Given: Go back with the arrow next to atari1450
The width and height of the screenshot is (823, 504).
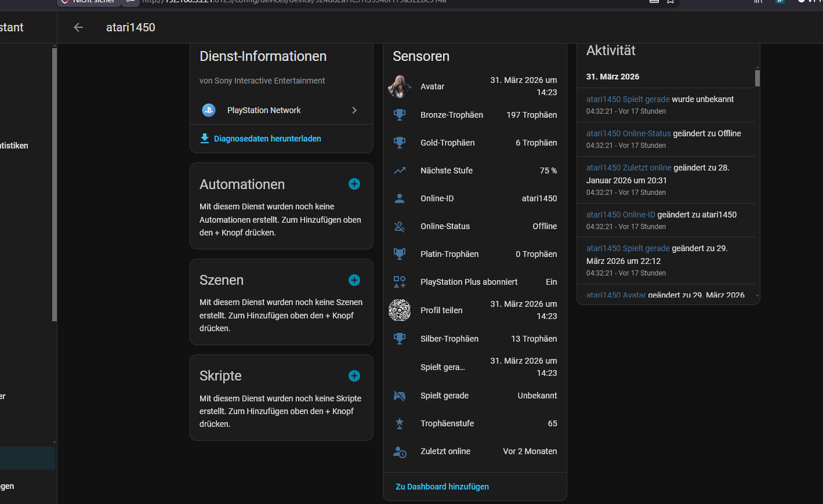Looking at the screenshot, I should [x=78, y=27].
